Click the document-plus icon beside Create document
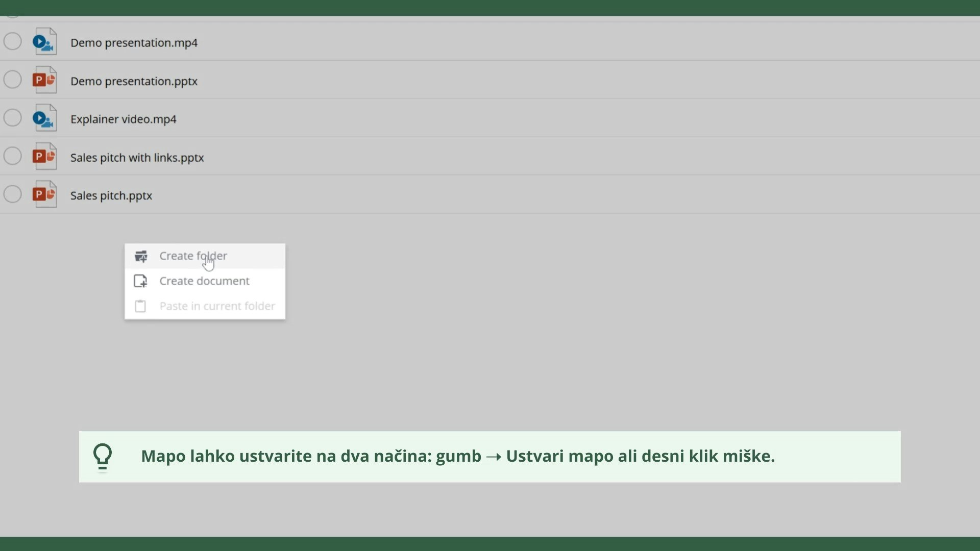 [x=140, y=281]
